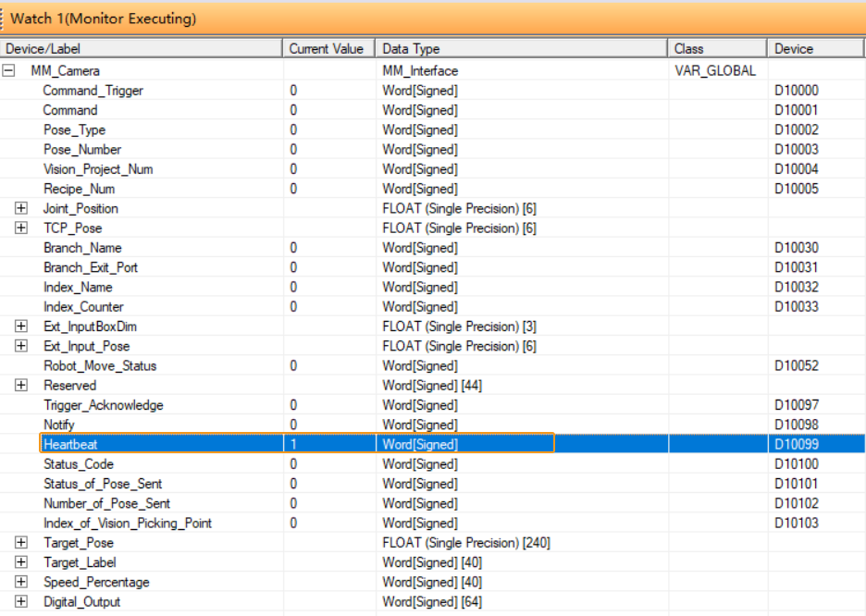Select the Pose_Number label

[x=82, y=150]
